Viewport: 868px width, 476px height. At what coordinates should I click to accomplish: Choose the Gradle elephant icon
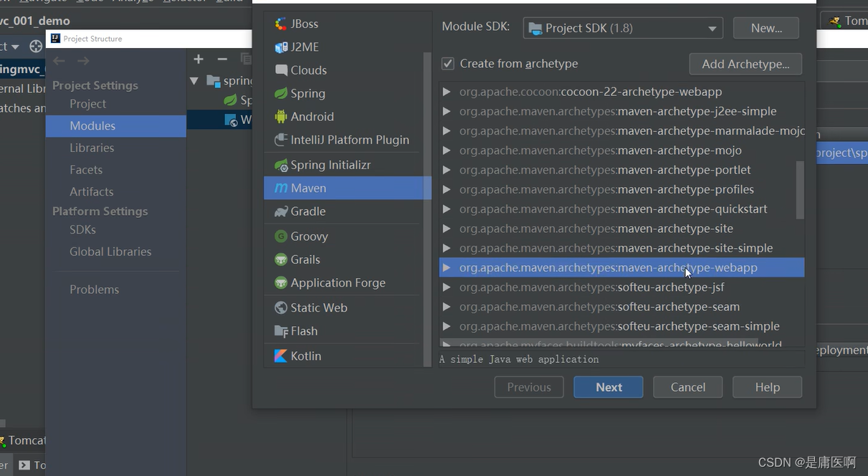[x=281, y=211]
